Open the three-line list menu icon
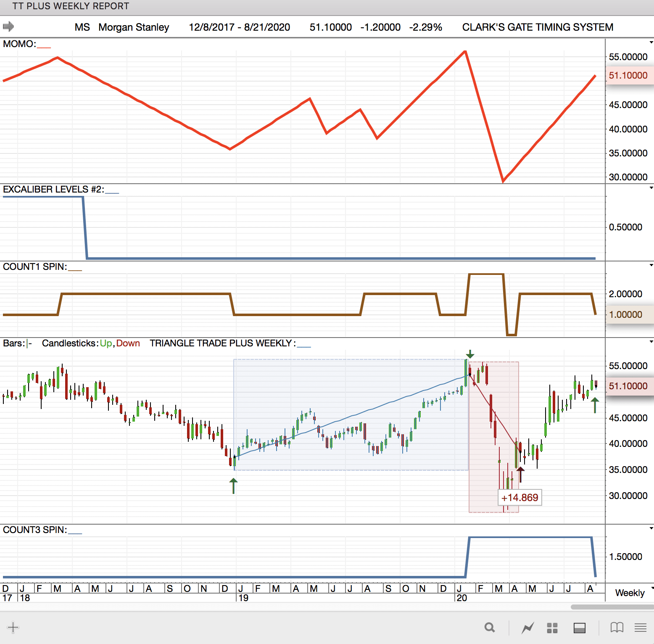 coord(641,628)
